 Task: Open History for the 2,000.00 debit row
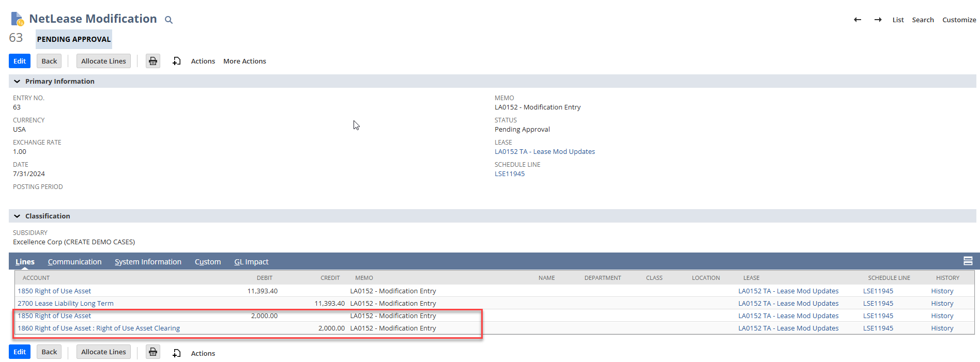pos(942,316)
